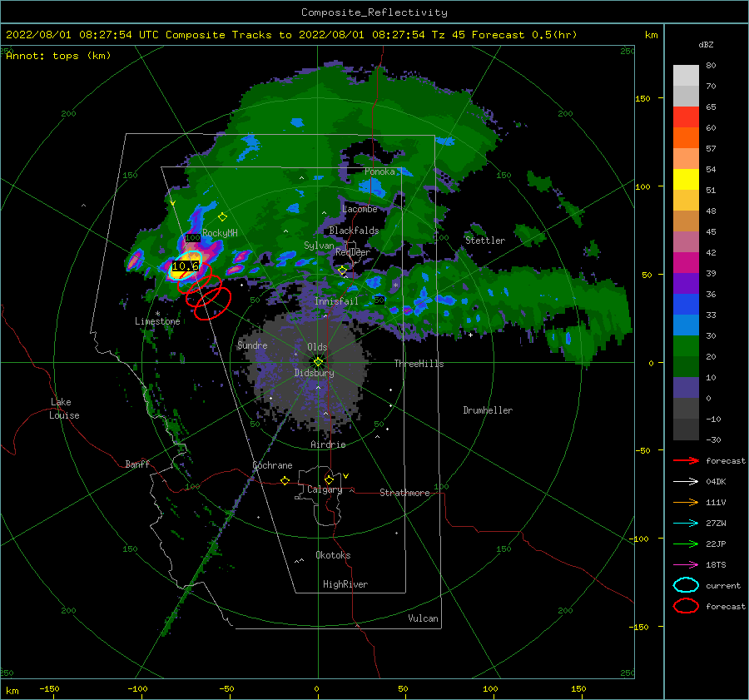Click the Calgary city label
749x700 pixels.
[x=325, y=489]
